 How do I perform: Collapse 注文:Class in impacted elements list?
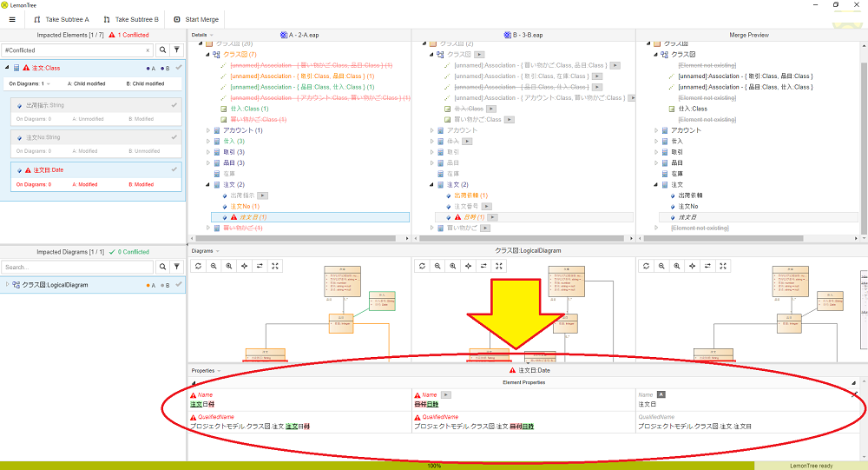(x=7, y=68)
